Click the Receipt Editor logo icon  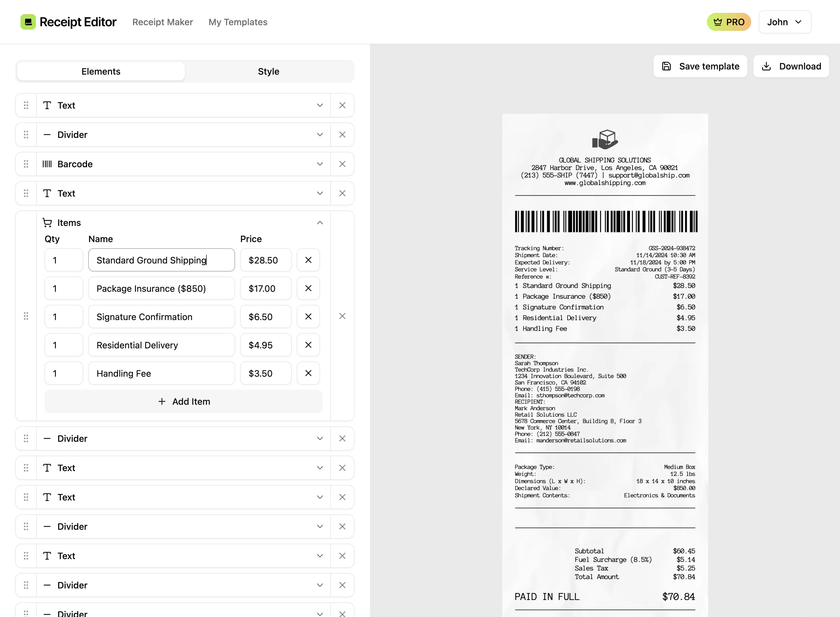pyautogui.click(x=28, y=22)
